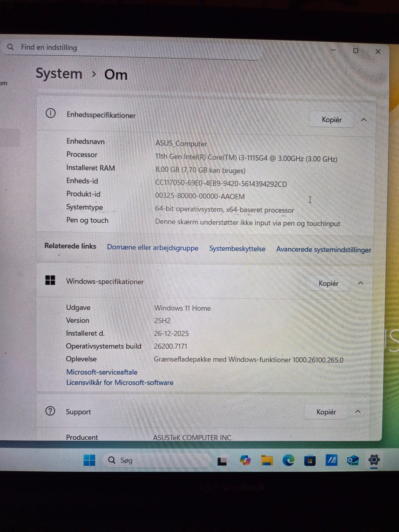Click in the taskbar Søg search box

(157, 460)
